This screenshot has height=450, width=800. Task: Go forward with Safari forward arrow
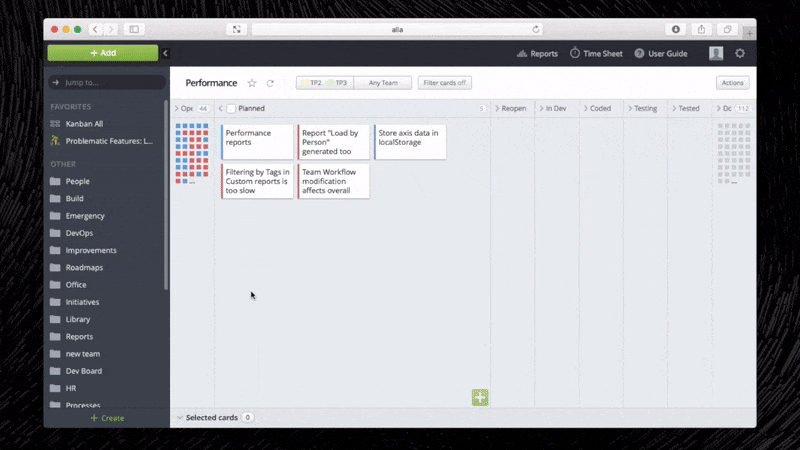(x=111, y=30)
